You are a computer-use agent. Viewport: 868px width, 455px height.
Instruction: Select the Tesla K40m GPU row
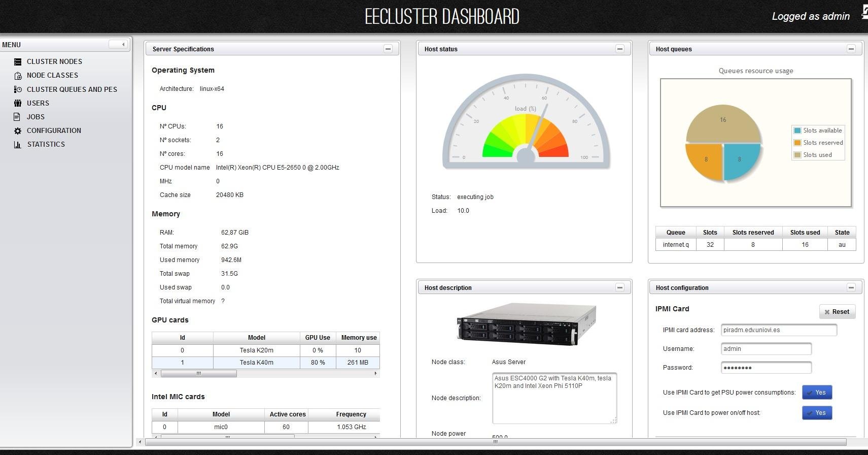tap(266, 363)
